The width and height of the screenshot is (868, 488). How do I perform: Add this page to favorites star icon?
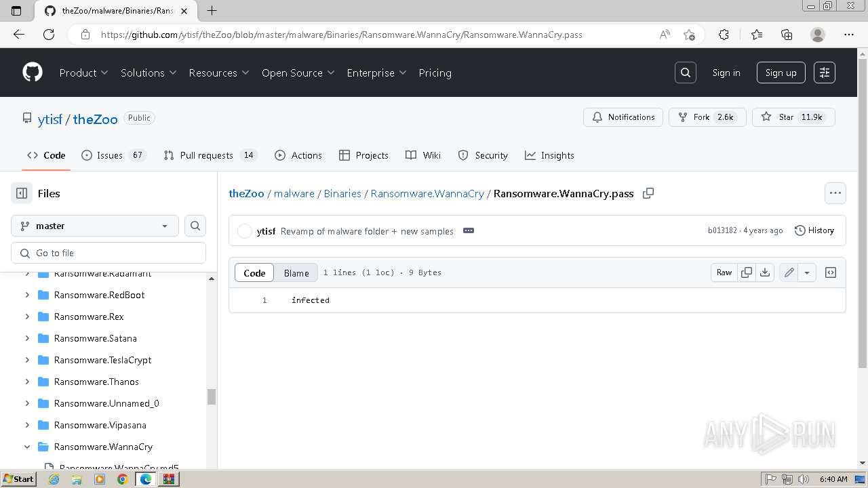[x=690, y=35]
